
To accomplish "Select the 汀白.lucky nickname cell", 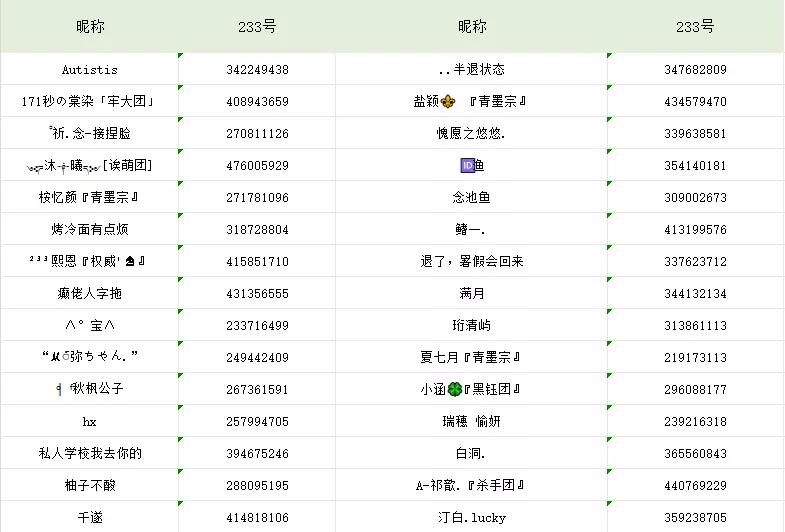I will [x=471, y=517].
